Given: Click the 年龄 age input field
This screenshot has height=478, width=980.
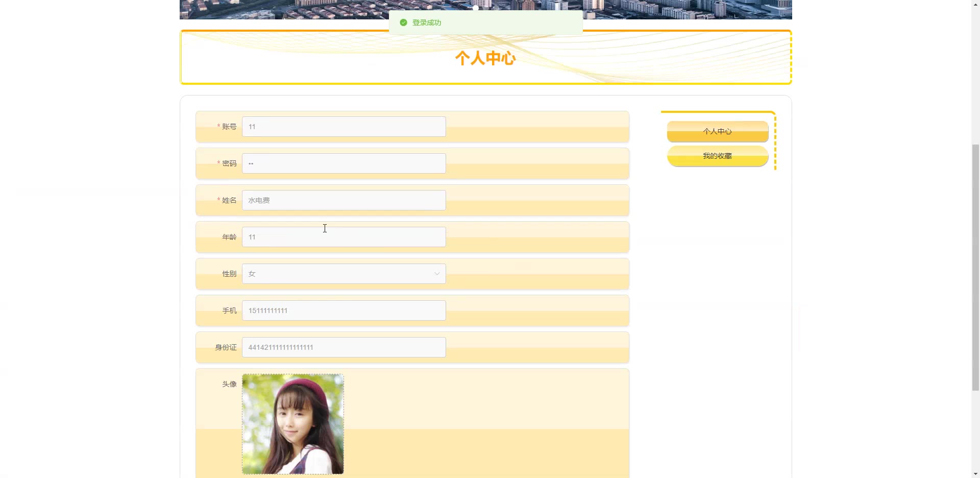Looking at the screenshot, I should point(344,237).
